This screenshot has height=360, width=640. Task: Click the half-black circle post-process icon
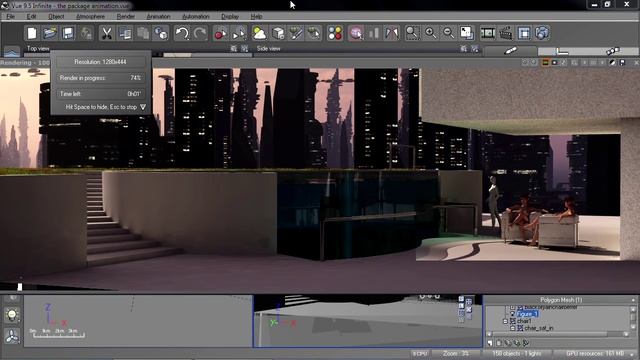coord(613,62)
